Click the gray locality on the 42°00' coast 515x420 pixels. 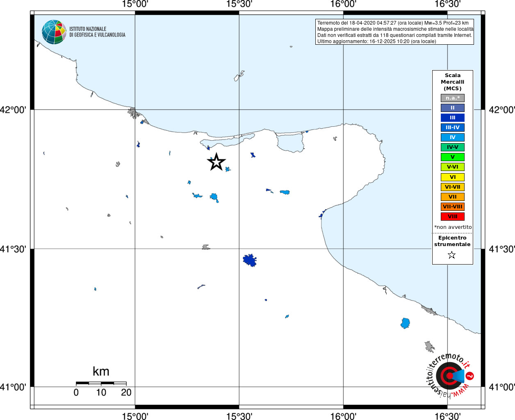pos(133,112)
